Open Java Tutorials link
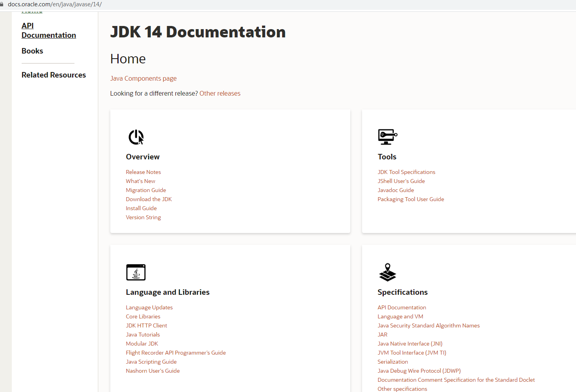 [x=143, y=335]
